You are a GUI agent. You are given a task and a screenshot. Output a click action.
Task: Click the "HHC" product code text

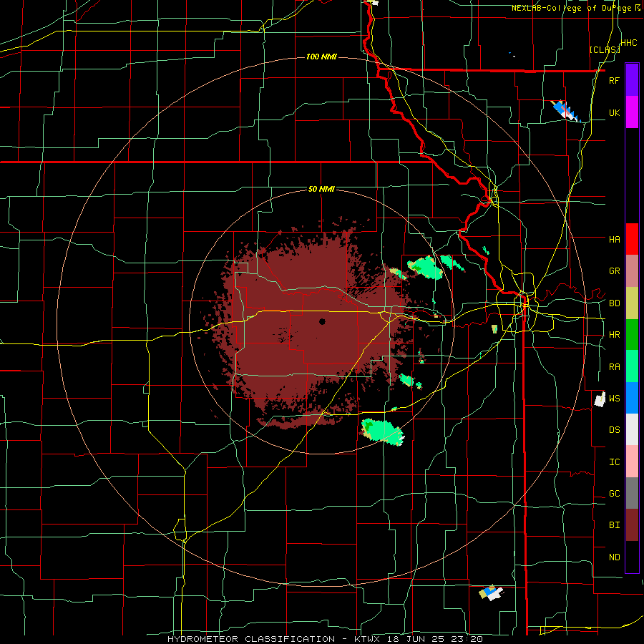click(x=629, y=43)
